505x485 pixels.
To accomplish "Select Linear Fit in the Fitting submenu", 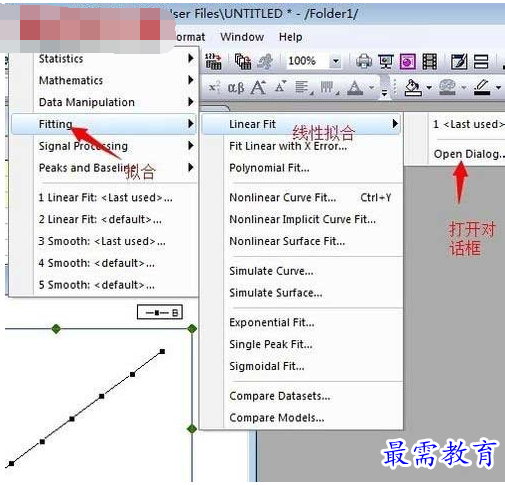I will click(x=301, y=124).
